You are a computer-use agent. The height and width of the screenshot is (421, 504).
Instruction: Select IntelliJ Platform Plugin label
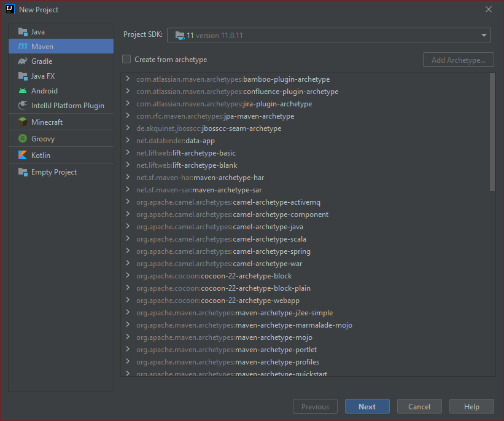tap(68, 106)
